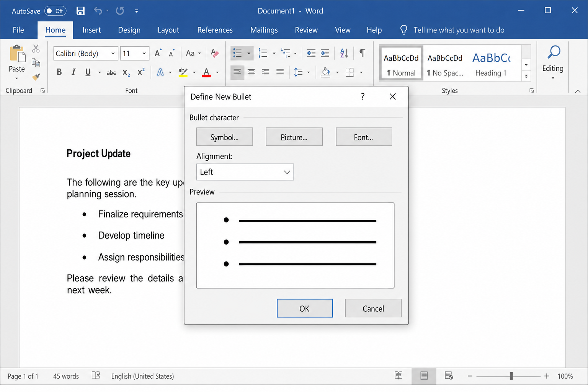The image size is (588, 392).
Task: Clear all formatting with the eraser A icon
Action: pos(215,53)
